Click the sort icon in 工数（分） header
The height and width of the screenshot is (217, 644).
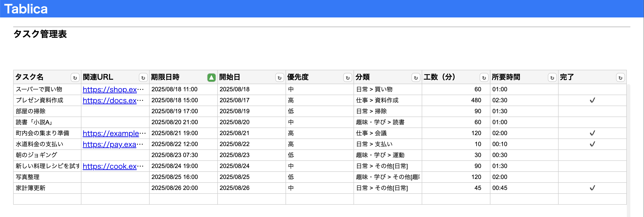point(484,78)
